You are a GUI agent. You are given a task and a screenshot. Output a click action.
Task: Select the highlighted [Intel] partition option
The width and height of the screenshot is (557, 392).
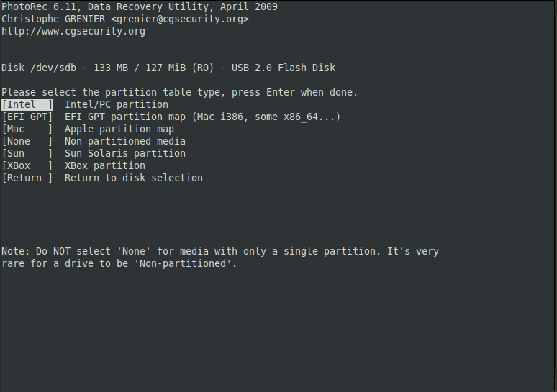(27, 105)
